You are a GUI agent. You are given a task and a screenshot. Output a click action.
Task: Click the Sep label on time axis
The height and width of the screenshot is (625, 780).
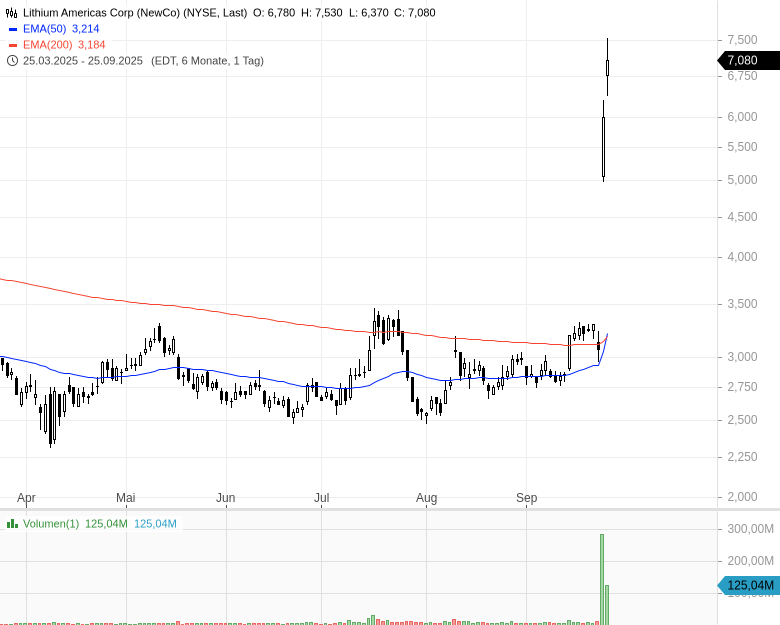(526, 498)
